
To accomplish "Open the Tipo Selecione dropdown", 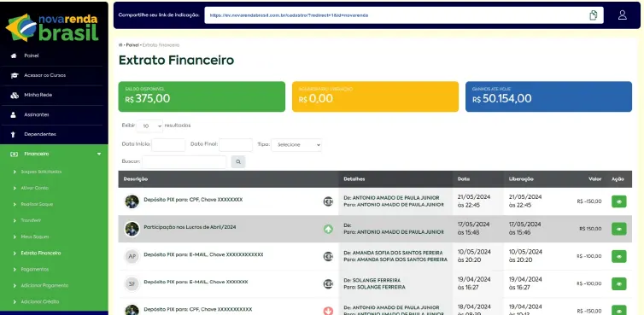I will coord(296,145).
